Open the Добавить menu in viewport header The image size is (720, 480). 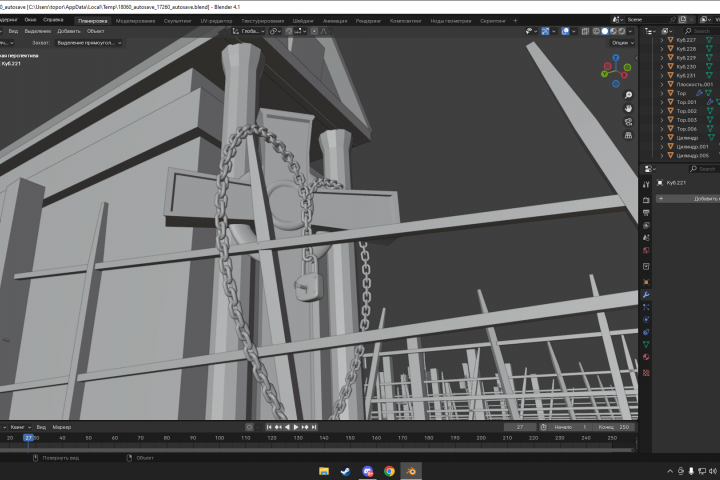[x=69, y=31]
